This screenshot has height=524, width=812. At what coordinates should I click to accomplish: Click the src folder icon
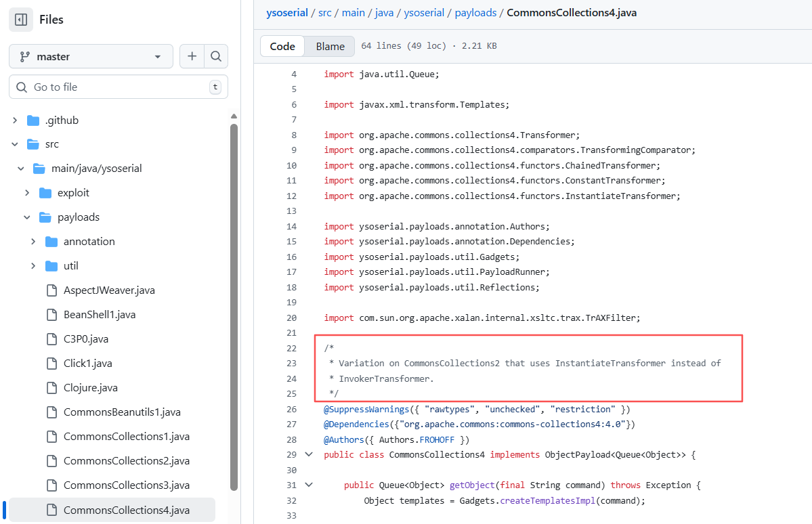(x=34, y=144)
